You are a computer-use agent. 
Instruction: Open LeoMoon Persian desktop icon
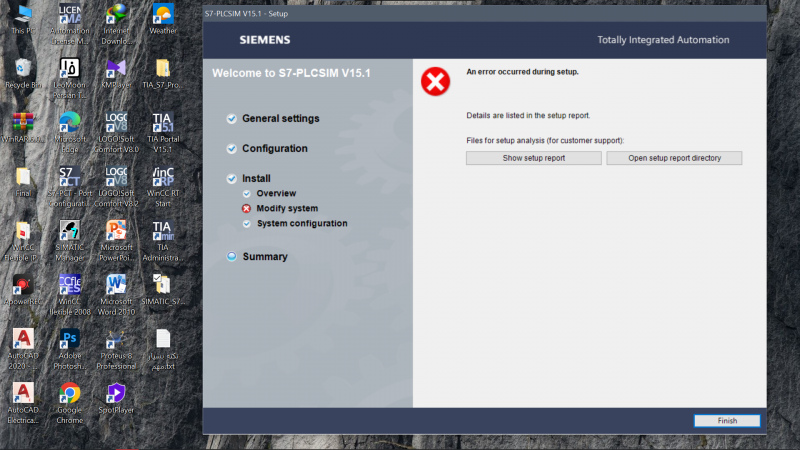pyautogui.click(x=69, y=79)
